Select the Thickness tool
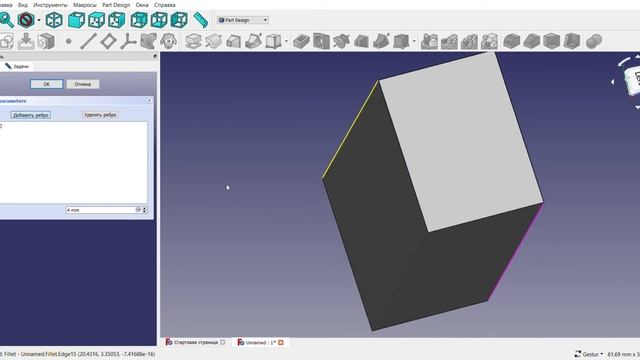Image resolution: width=640 pixels, height=360 pixels. pyautogui.click(x=572, y=41)
